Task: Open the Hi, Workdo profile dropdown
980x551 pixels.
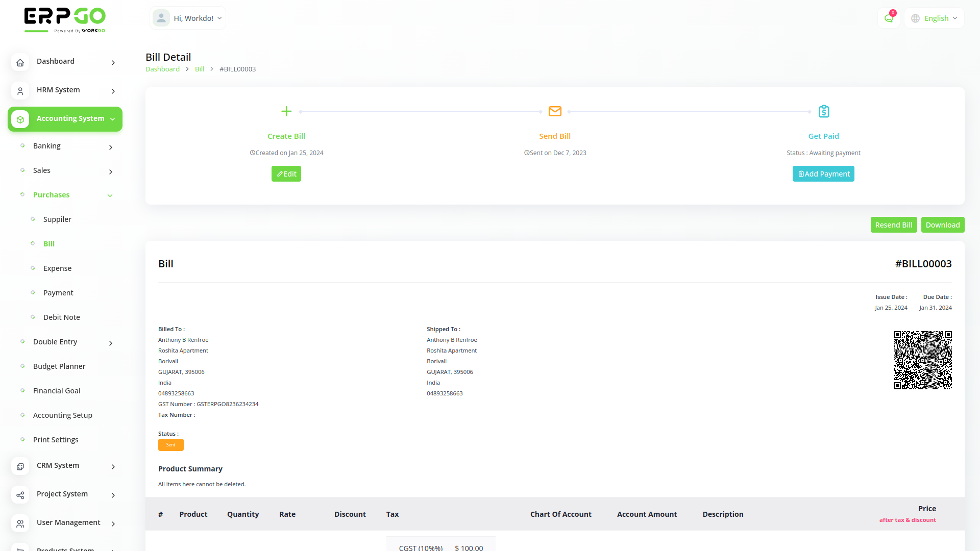Action: pyautogui.click(x=187, y=17)
